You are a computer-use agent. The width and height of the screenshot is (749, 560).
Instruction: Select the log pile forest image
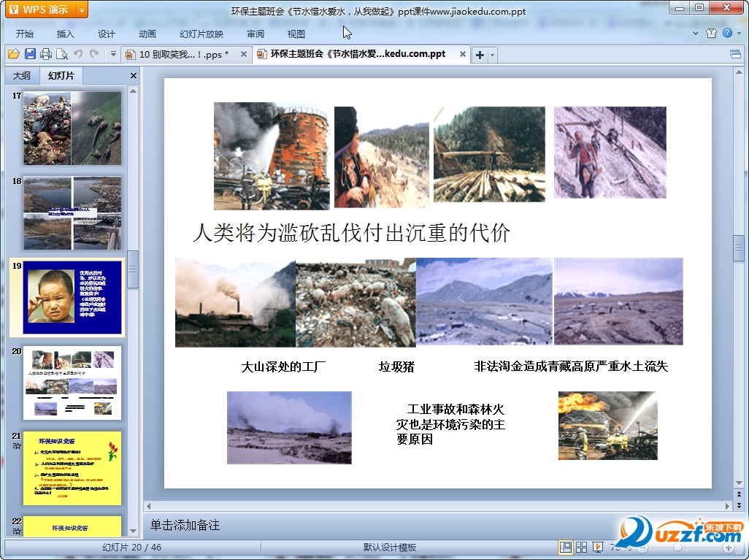(489, 154)
